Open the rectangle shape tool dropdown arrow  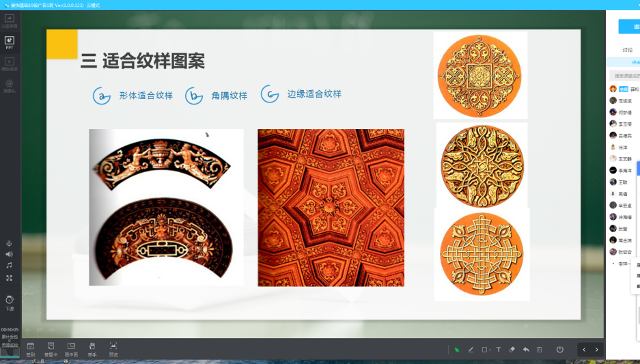pyautogui.click(x=490, y=350)
